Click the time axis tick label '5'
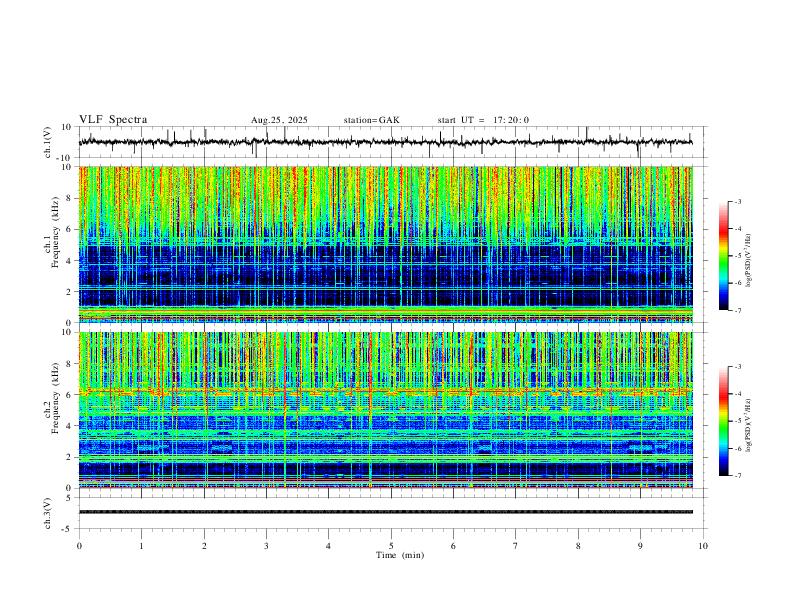Image resolution: width=792 pixels, height=612 pixels. pos(391,546)
